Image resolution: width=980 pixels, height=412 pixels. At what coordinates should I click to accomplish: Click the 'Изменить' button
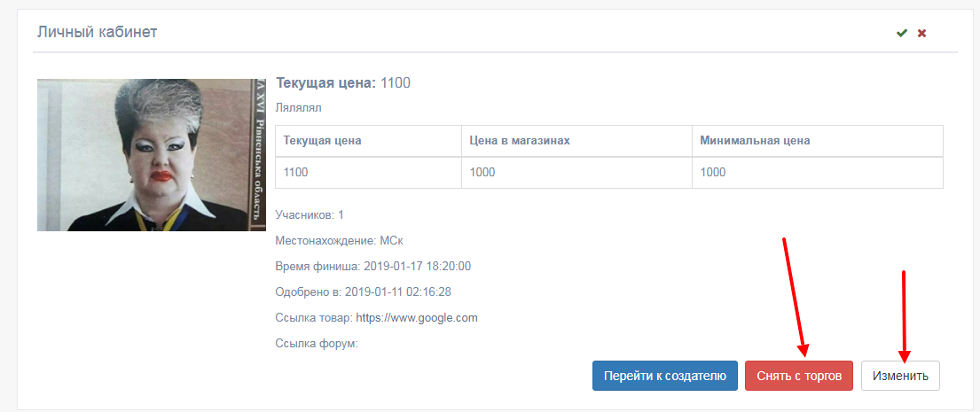(x=901, y=376)
